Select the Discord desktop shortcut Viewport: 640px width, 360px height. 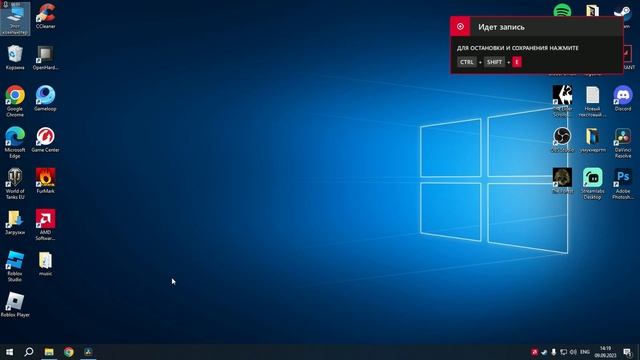(x=622, y=98)
